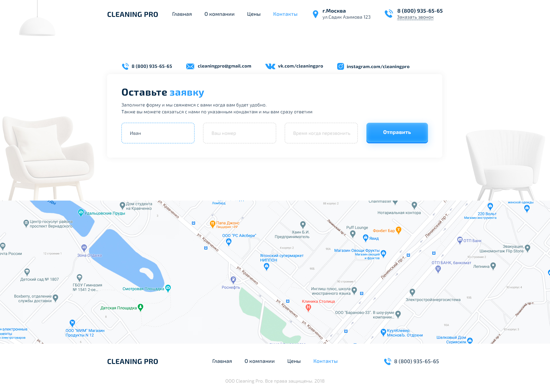Click the envelope email icon
The width and height of the screenshot is (550, 392).
(x=190, y=66)
